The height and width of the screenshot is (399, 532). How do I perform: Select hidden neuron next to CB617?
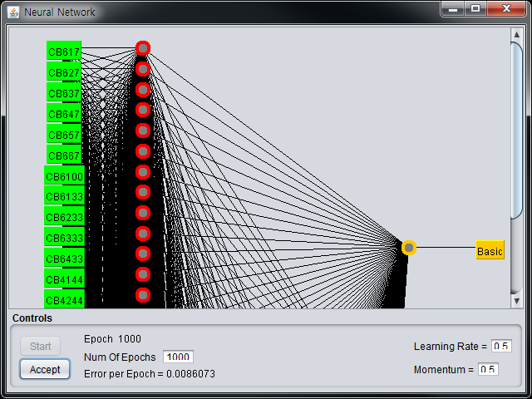(x=143, y=48)
